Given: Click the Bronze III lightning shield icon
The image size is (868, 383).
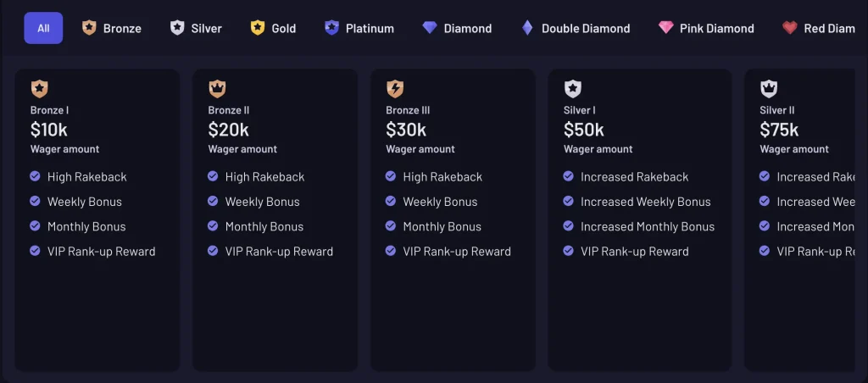Looking at the screenshot, I should tap(395, 89).
